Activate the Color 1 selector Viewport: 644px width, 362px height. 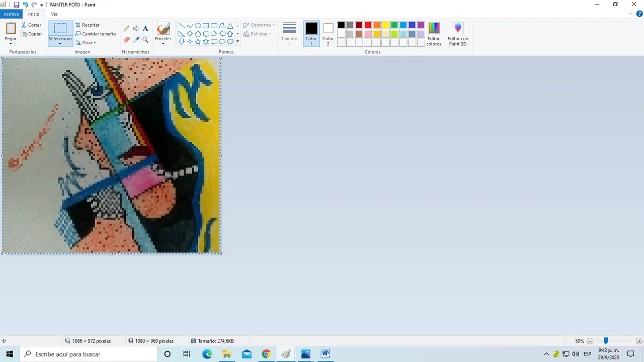click(311, 34)
